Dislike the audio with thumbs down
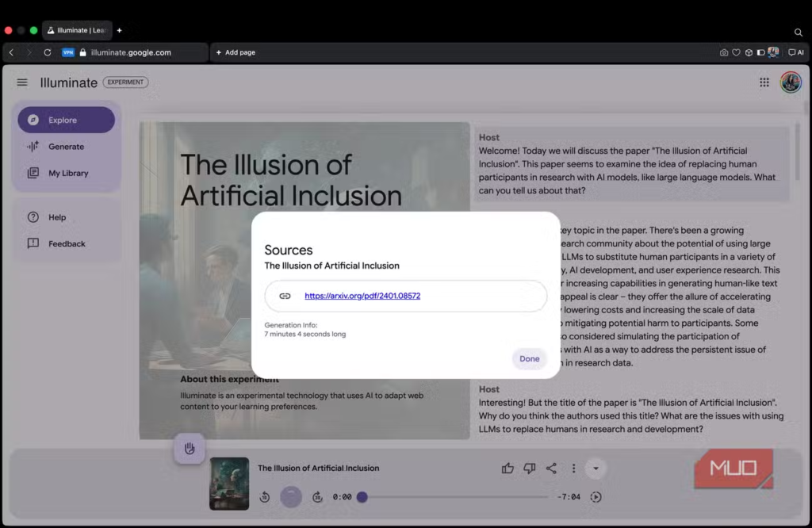812x528 pixels. coord(530,469)
